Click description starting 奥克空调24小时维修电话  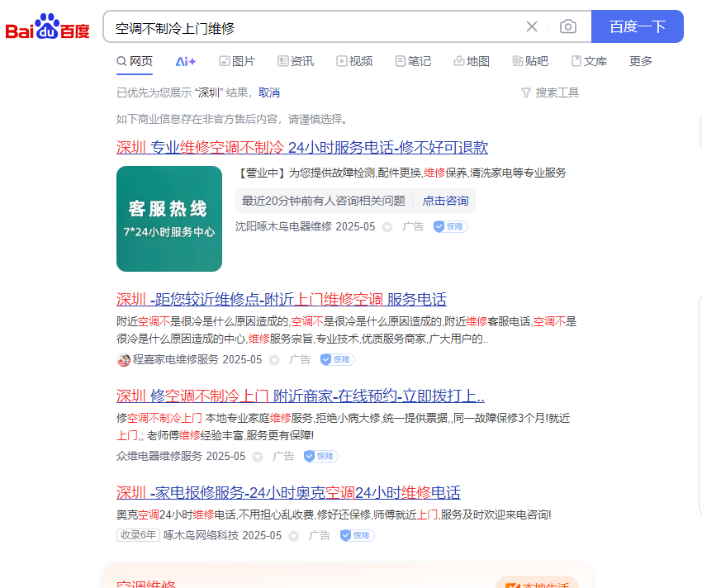click(334, 515)
